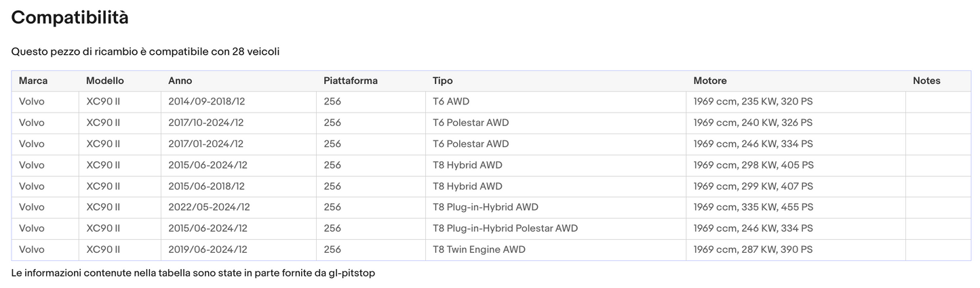
Task: Click the 335 KW, 455 PS engine cell
Action: 753,207
